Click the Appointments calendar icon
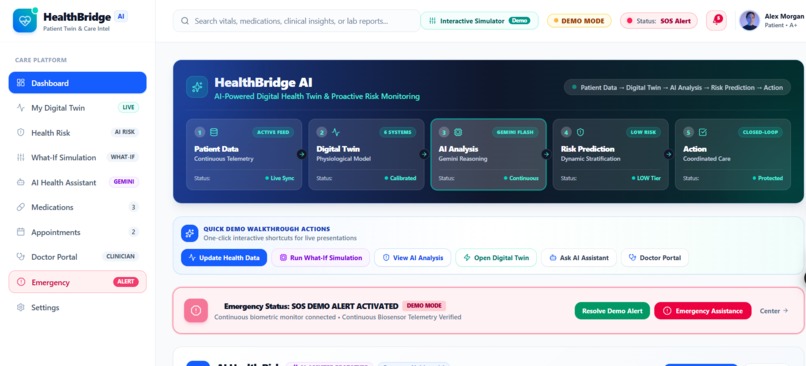Screen dimensions: 806x366 pos(21,232)
